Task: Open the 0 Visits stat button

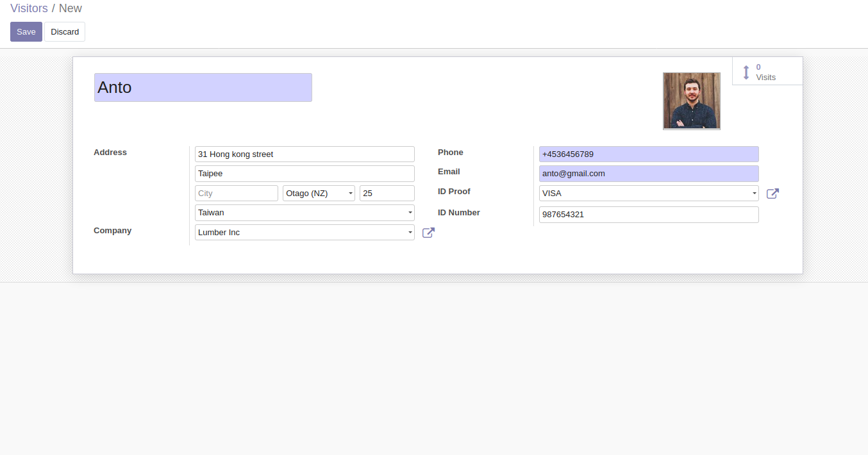Action: tap(767, 72)
